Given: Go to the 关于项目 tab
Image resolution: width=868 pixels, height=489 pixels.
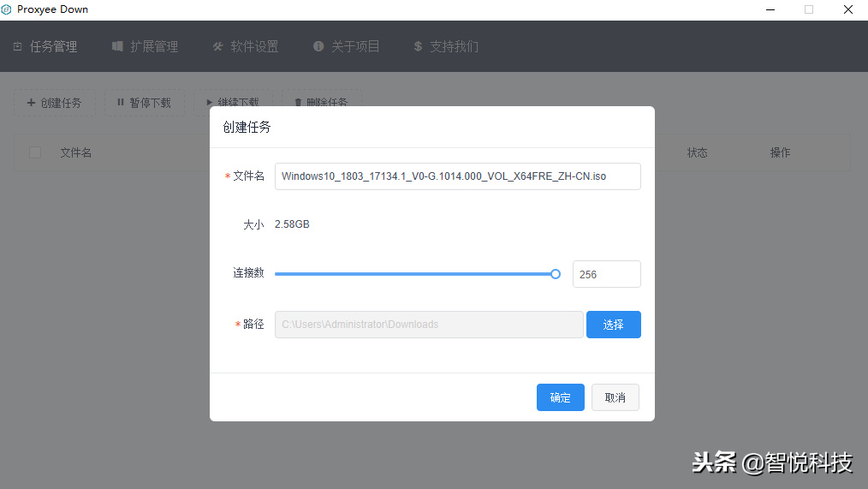Looking at the screenshot, I should [x=355, y=46].
